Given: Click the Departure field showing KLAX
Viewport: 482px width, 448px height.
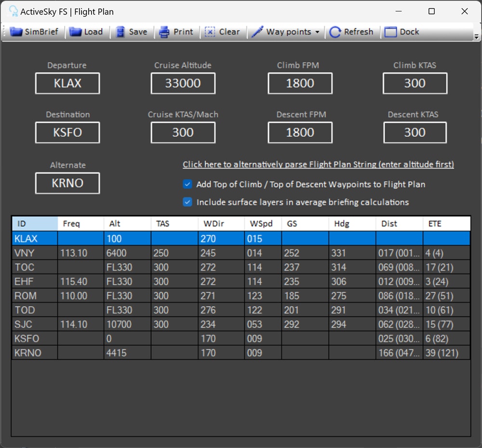Looking at the screenshot, I should click(67, 83).
